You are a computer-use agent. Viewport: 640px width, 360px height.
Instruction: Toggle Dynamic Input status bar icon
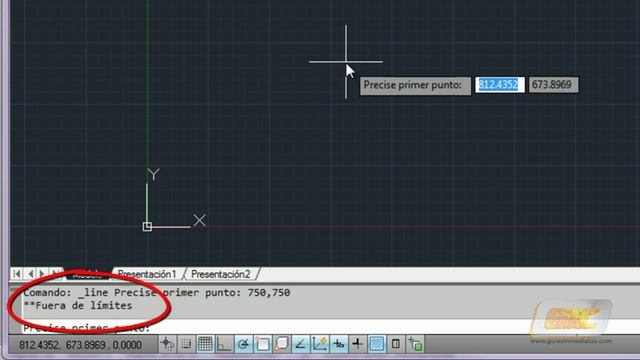tap(339, 344)
